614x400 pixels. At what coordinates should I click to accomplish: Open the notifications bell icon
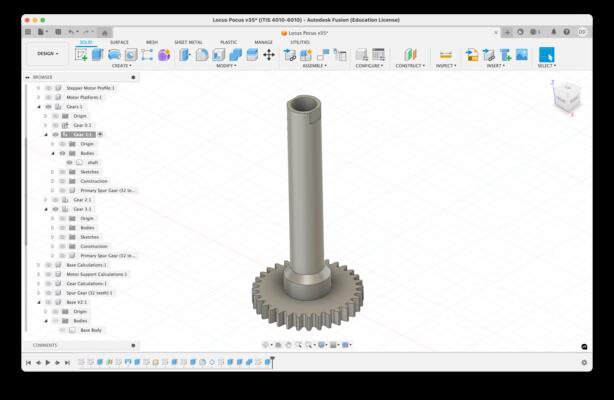(x=553, y=32)
